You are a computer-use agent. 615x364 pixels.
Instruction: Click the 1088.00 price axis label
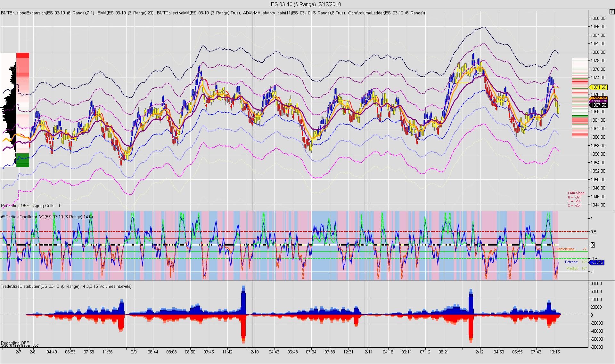pos(598,18)
